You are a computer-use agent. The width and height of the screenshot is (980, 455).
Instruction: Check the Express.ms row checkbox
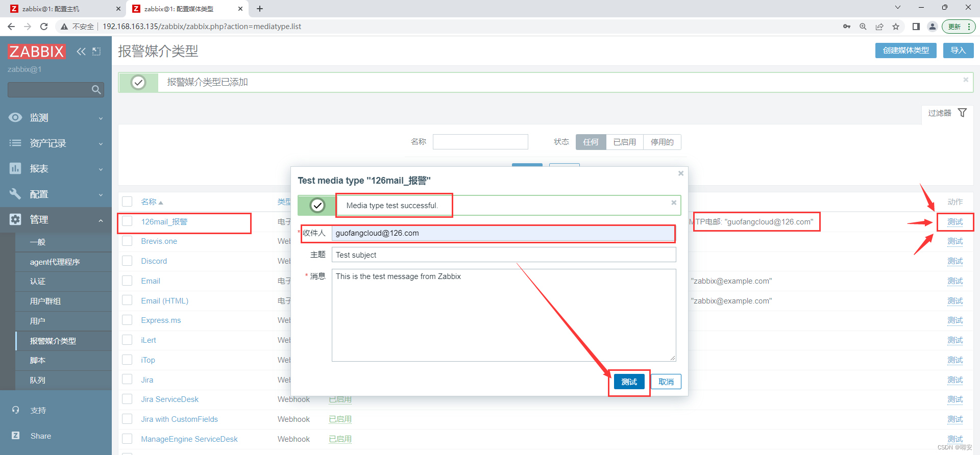pos(127,320)
